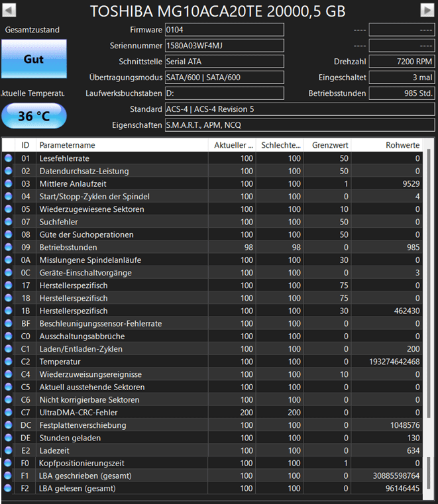Select Herstellerspezifisch name in row 18

(74, 298)
